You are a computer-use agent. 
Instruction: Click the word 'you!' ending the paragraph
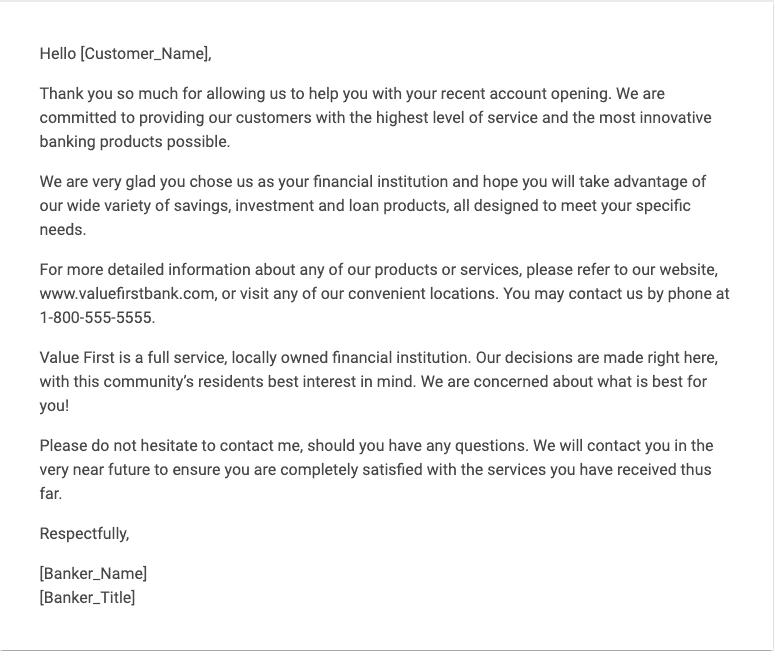click(x=54, y=406)
